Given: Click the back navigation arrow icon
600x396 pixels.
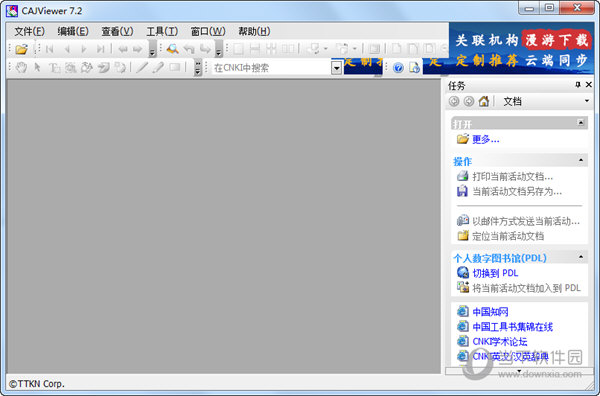Looking at the screenshot, I should click(x=123, y=49).
